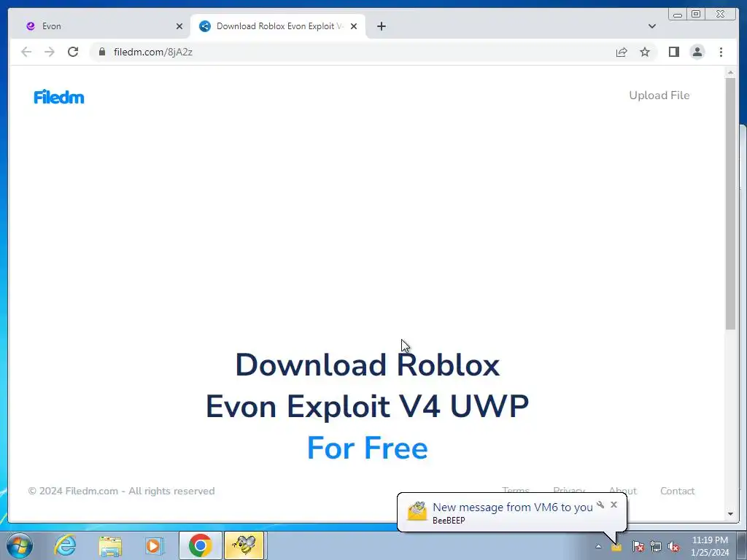This screenshot has height=560, width=747.
Task: Reload the filedm.com page
Action: [x=73, y=52]
